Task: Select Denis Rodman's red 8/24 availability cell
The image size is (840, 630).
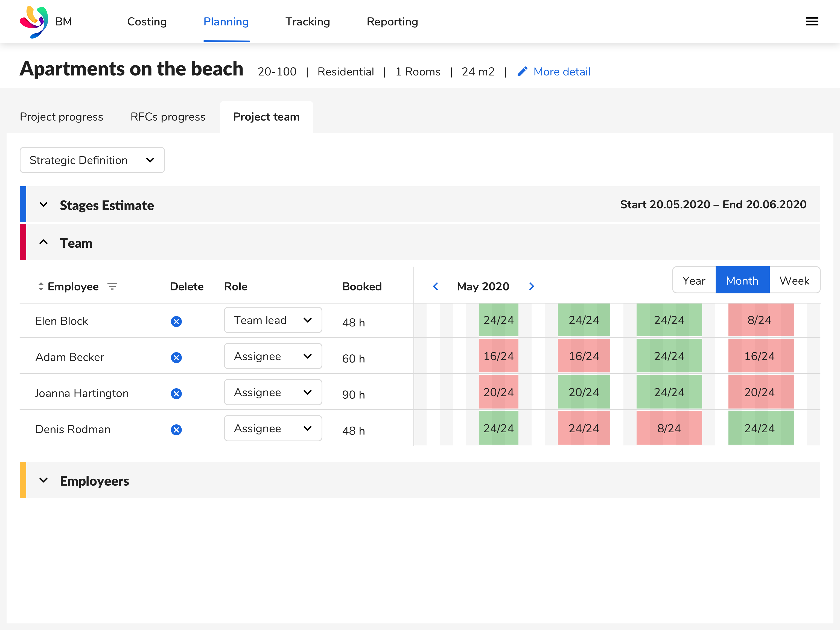Action: click(669, 428)
